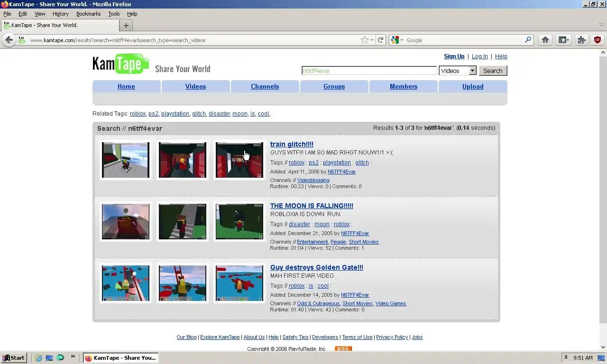The image size is (607, 364).
Task: Go to the Firefox Home page icon
Action: pos(545,40)
